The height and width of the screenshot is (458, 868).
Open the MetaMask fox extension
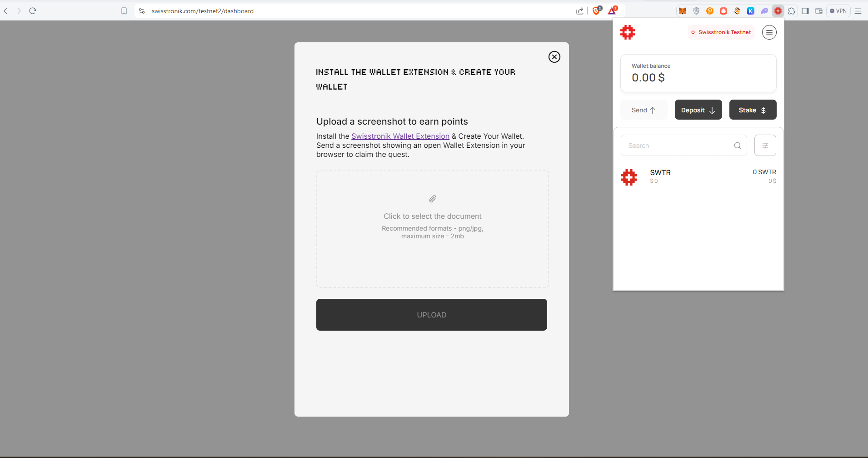(682, 11)
